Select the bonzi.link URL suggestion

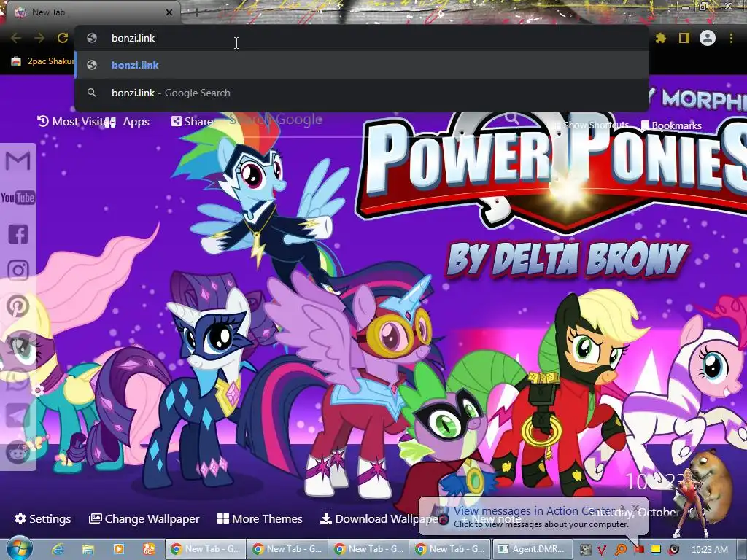[362, 65]
